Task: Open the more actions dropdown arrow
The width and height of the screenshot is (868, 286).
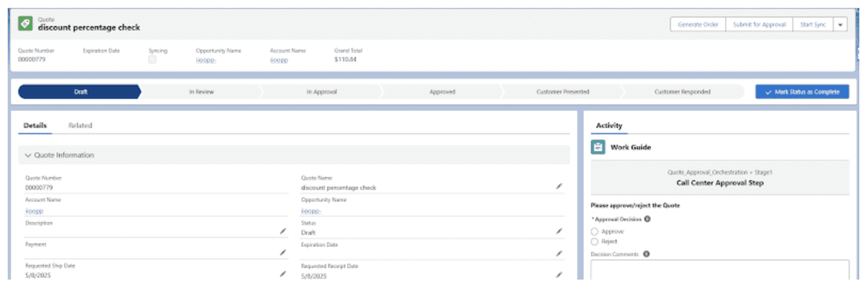Action: coord(841,25)
